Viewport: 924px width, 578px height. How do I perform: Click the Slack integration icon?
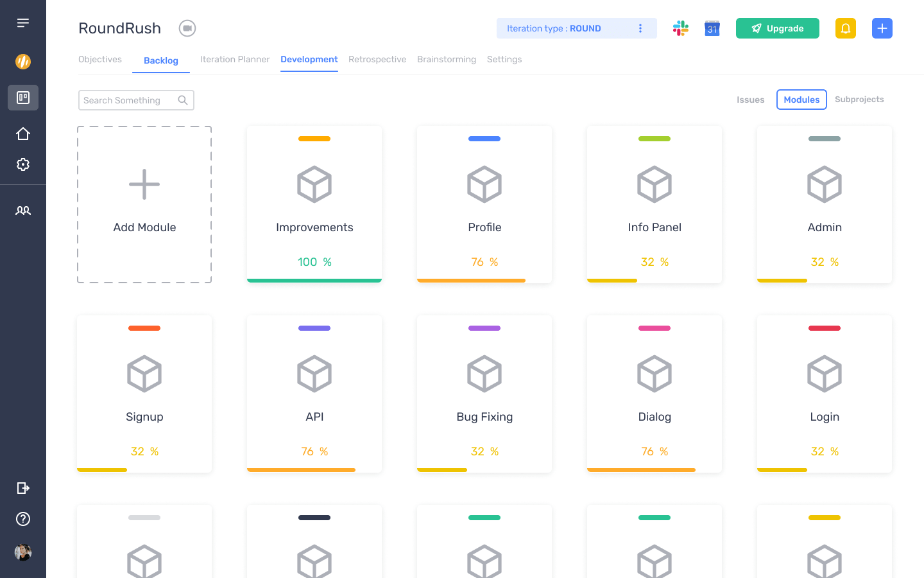click(x=681, y=28)
